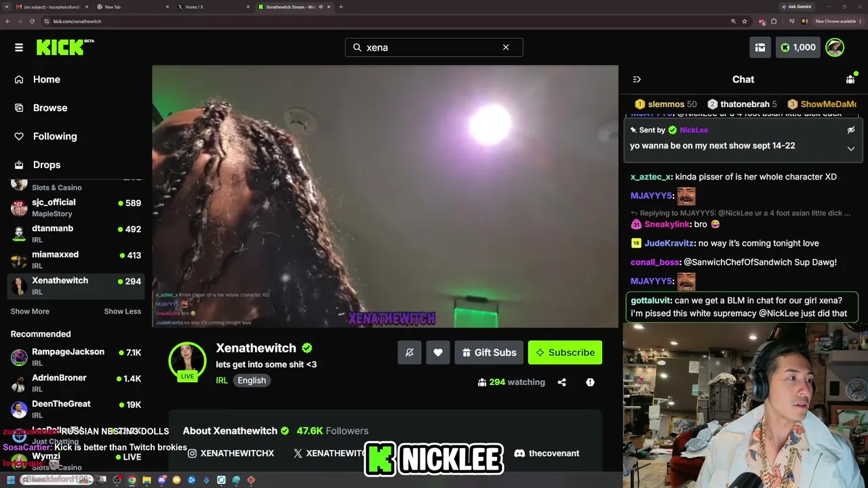Click the verified badge next to Xenathewitch
Viewport: 868px width, 488px height.
click(307, 348)
